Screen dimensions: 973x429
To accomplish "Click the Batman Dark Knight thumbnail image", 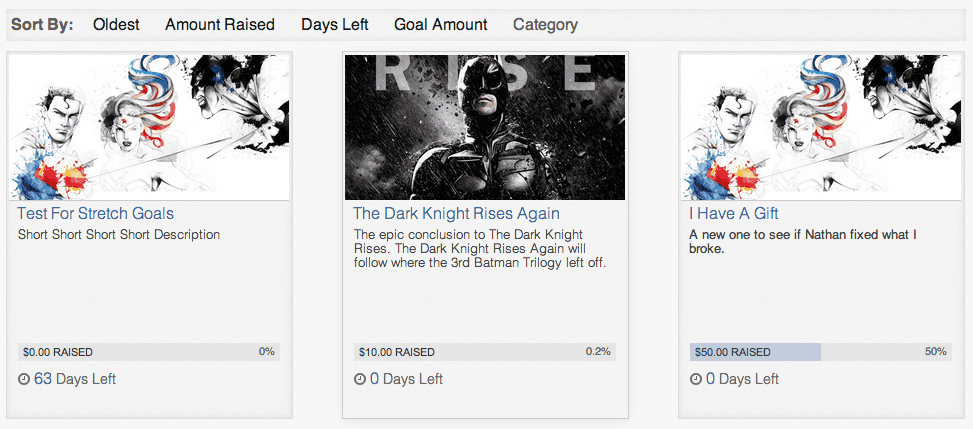I will [x=485, y=127].
